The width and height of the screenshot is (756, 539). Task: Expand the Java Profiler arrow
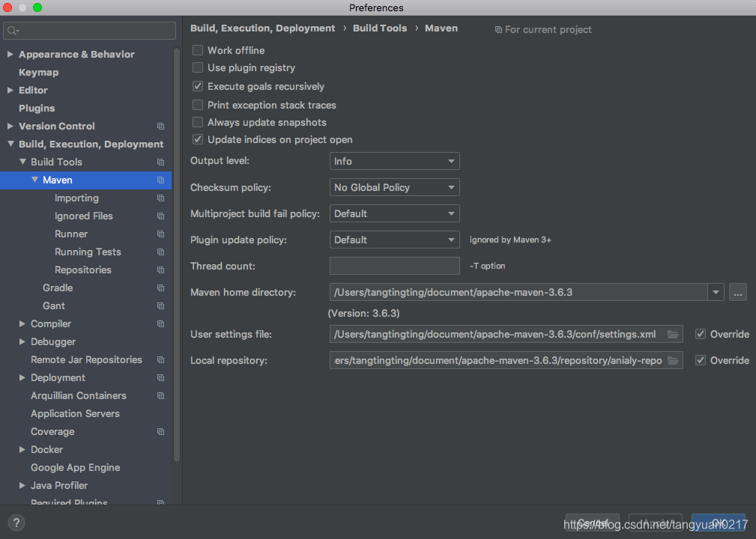click(x=22, y=486)
